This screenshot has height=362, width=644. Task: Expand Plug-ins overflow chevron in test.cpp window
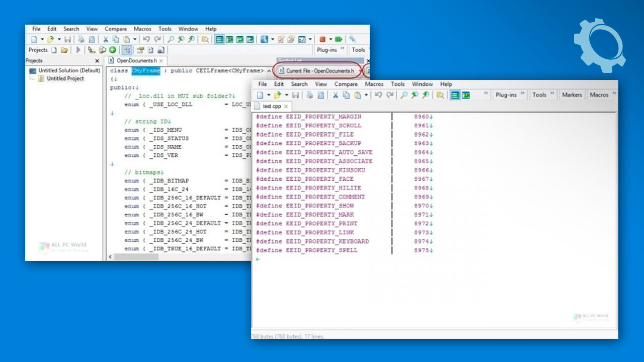522,94
